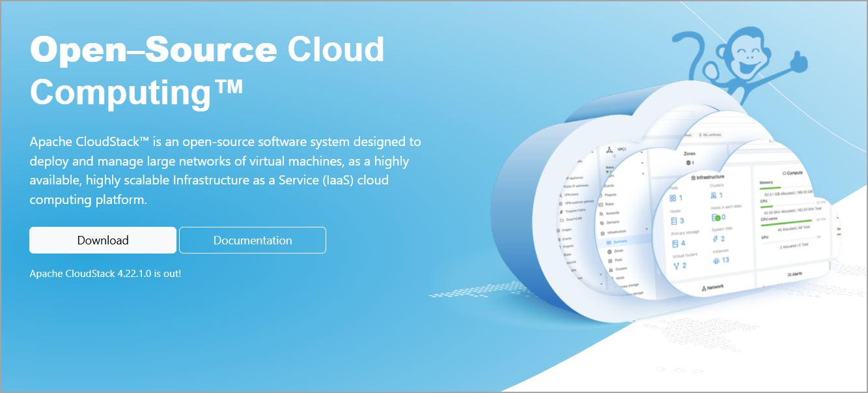This screenshot has width=868, height=393.
Task: Click the Network card heading in the illustration
Action: click(x=712, y=288)
